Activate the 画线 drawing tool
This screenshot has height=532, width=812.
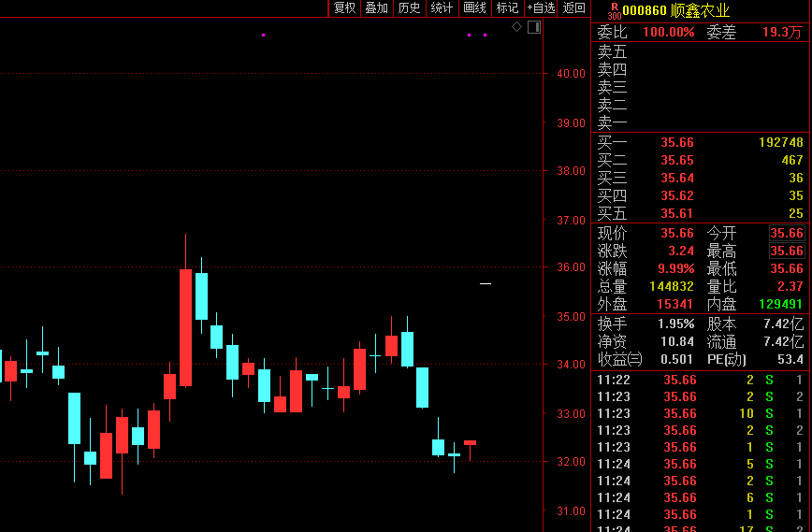click(x=475, y=8)
